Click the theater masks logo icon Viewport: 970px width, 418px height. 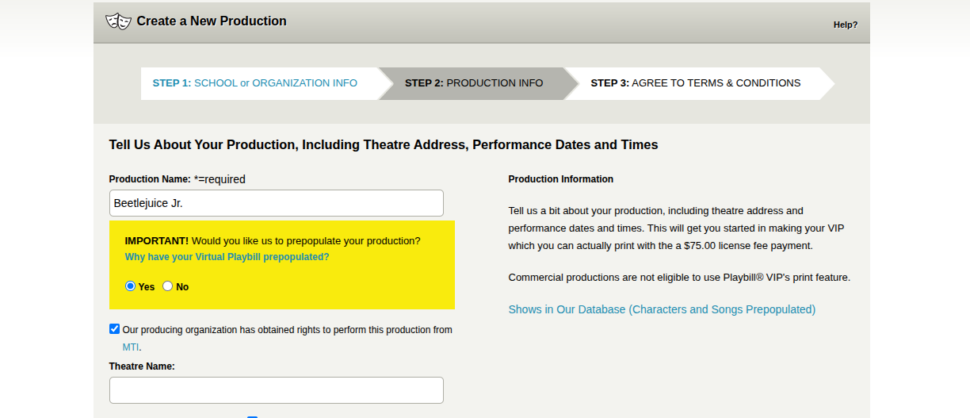tap(118, 21)
